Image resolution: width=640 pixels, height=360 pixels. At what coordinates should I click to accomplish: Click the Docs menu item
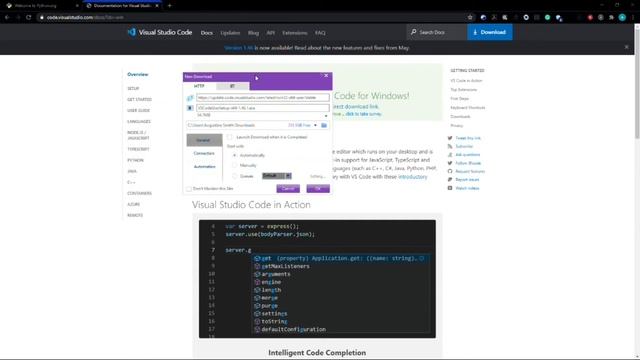207,33
